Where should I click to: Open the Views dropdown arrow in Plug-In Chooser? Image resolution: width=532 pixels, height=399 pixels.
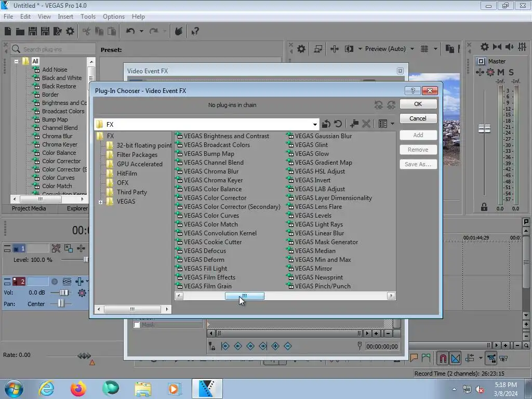(393, 124)
